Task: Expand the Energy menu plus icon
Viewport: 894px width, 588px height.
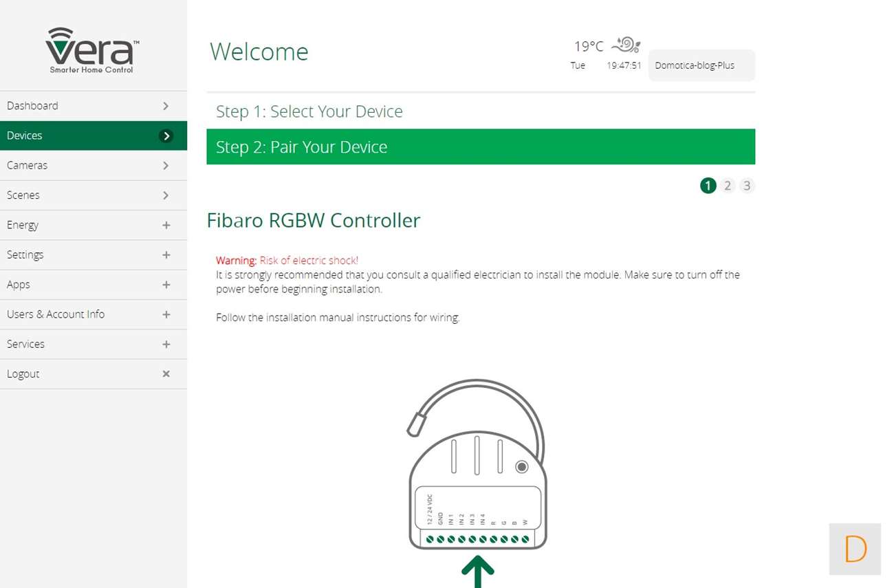Action: point(166,226)
